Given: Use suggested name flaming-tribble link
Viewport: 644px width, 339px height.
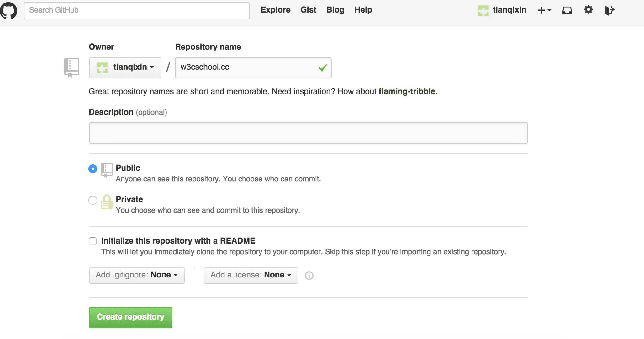Looking at the screenshot, I should pyautogui.click(x=407, y=91).
